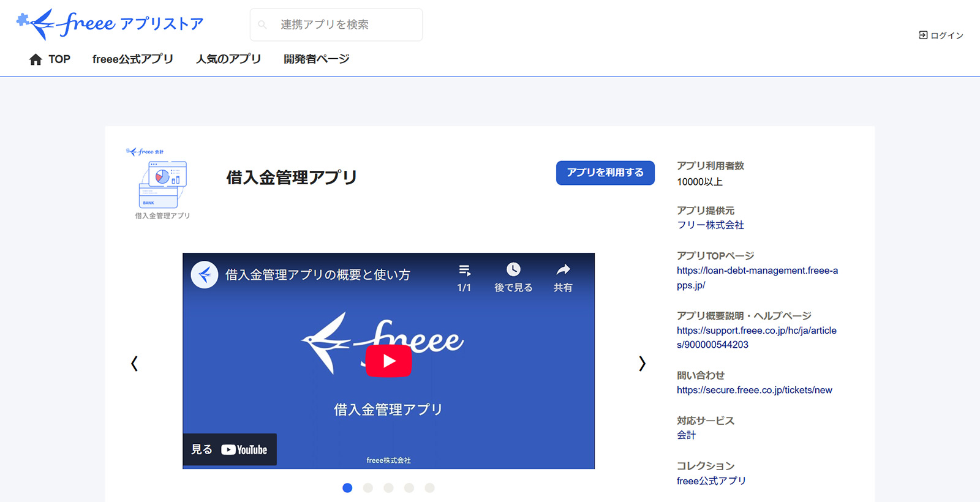Image resolution: width=980 pixels, height=502 pixels.
Task: Click the freee アプリストア logo
Action: coord(110,24)
